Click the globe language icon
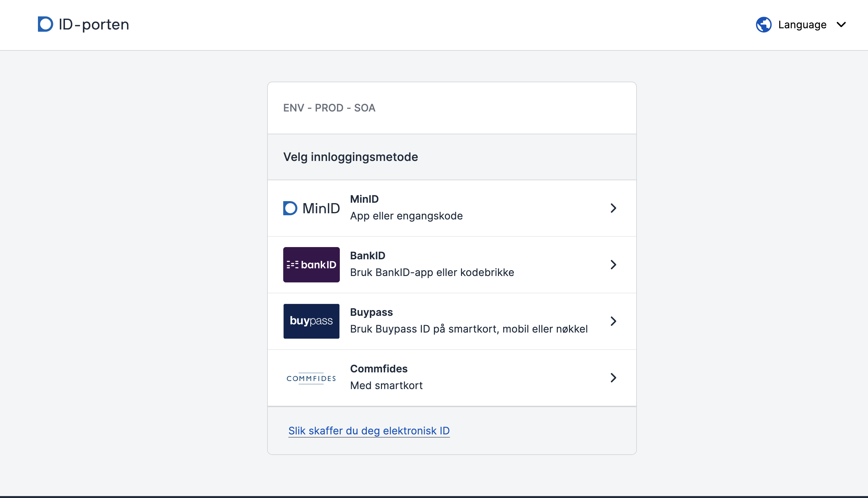This screenshot has width=868, height=498. click(x=763, y=25)
